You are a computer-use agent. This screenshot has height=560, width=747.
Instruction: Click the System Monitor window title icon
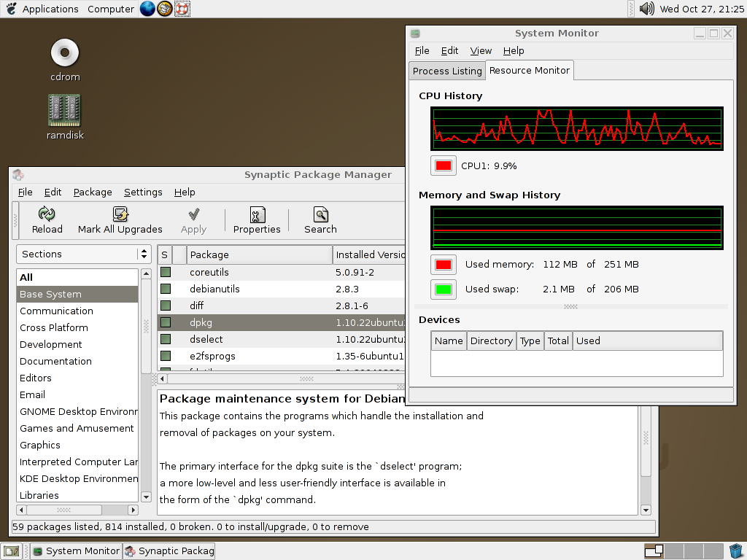(x=415, y=34)
